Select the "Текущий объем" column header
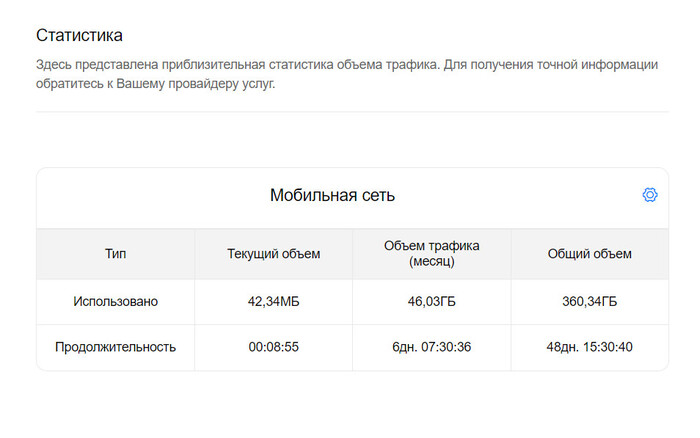This screenshot has height=438, width=700. (x=273, y=254)
